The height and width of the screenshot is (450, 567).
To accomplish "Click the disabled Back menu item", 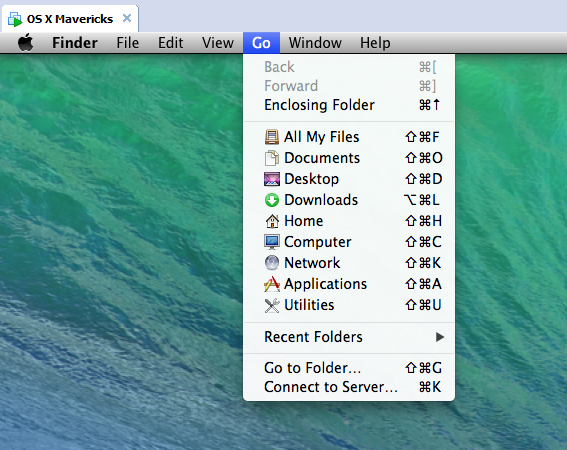I will click(x=349, y=67).
